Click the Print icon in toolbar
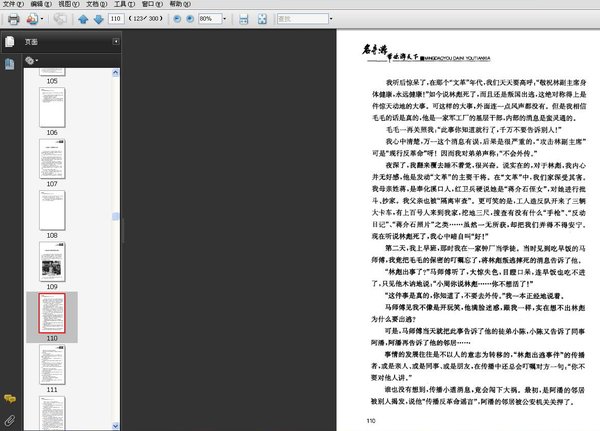This screenshot has width=600, height=431. click(13, 19)
